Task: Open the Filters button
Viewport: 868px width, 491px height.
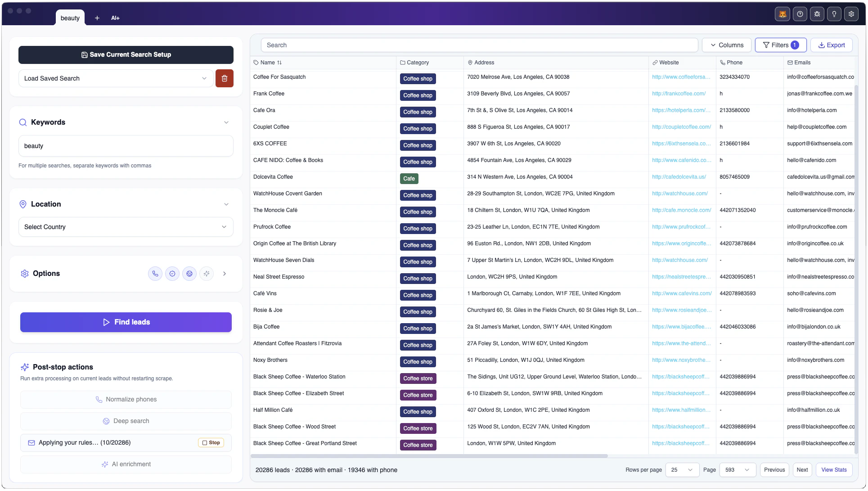Action: 780,45
